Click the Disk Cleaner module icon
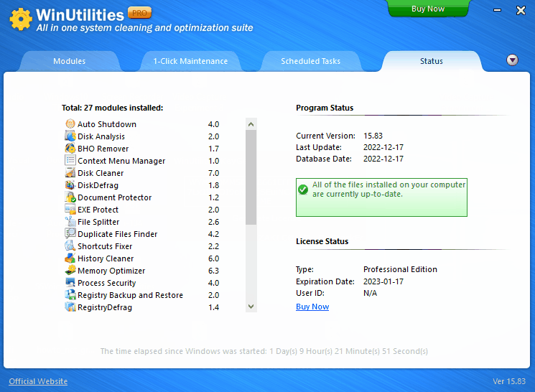This screenshot has height=392, width=535. tap(70, 172)
